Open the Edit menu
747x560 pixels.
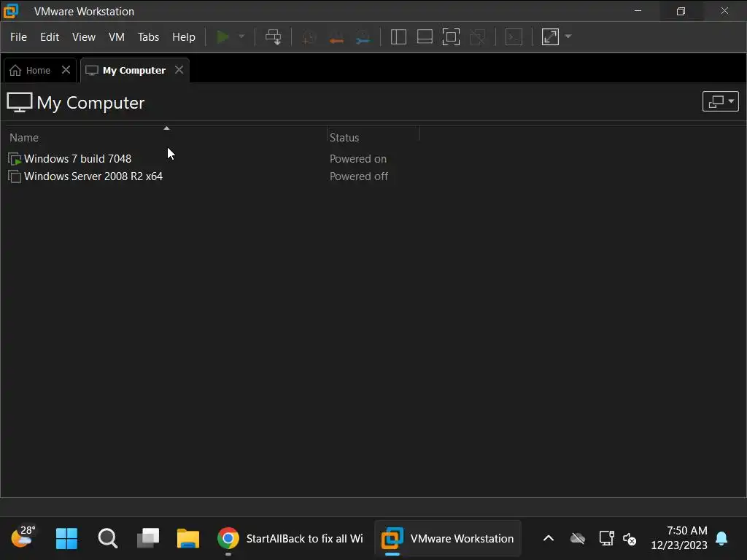[50, 36]
